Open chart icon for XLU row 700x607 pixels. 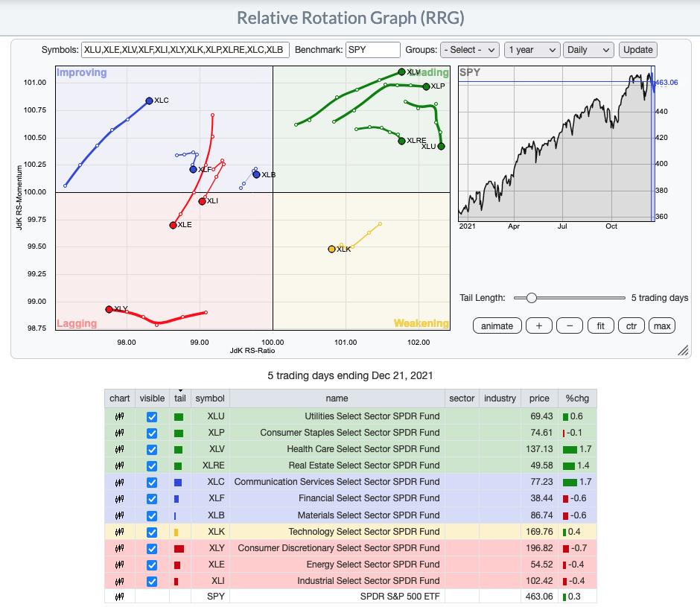click(119, 417)
